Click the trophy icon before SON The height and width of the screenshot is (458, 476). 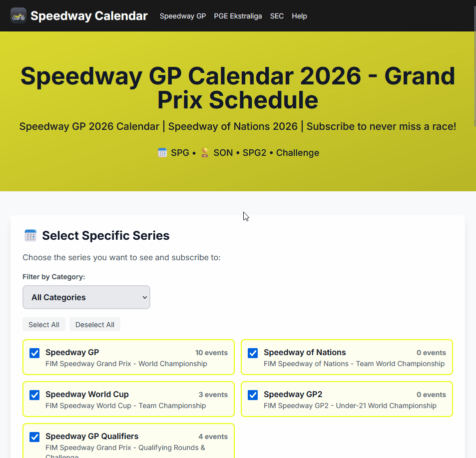point(204,152)
